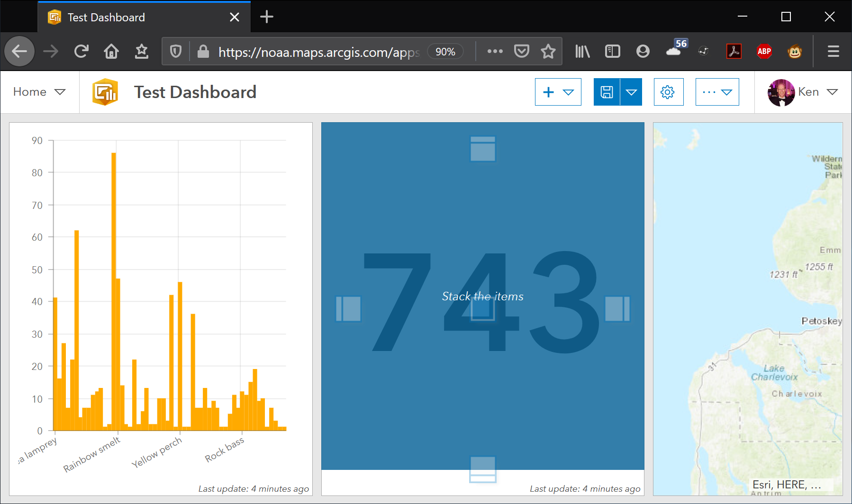
Task: View site security info via padlock icon
Action: [x=203, y=51]
